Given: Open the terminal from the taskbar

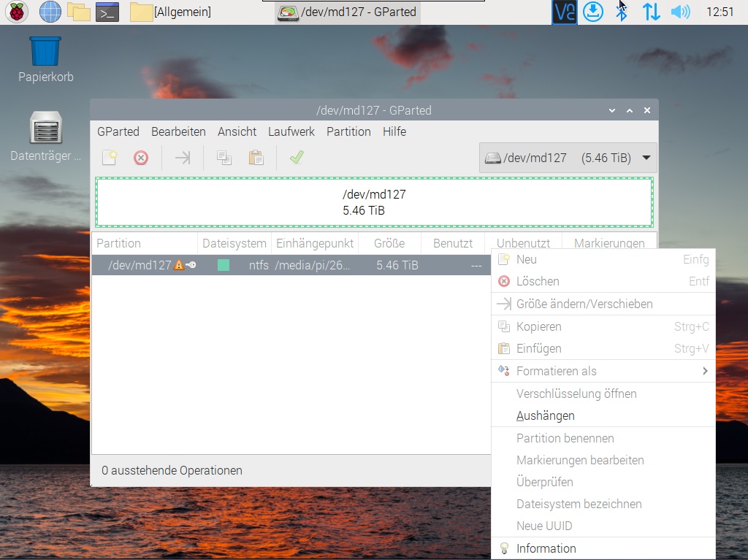Looking at the screenshot, I should 107,12.
